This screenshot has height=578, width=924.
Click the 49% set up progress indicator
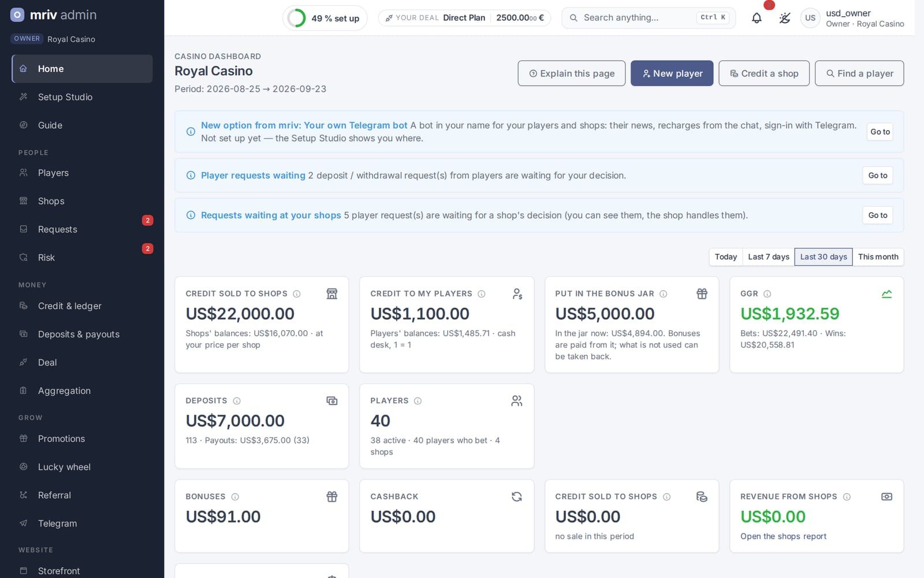[x=325, y=18]
